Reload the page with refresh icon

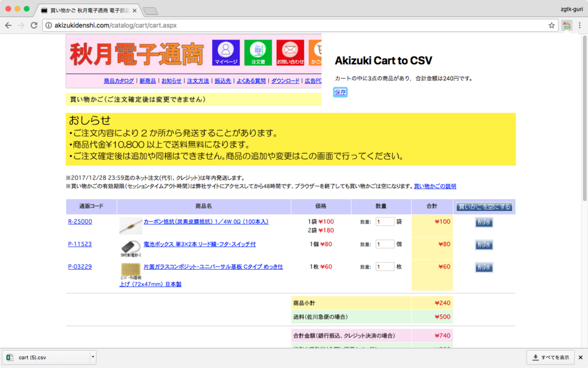pyautogui.click(x=34, y=25)
